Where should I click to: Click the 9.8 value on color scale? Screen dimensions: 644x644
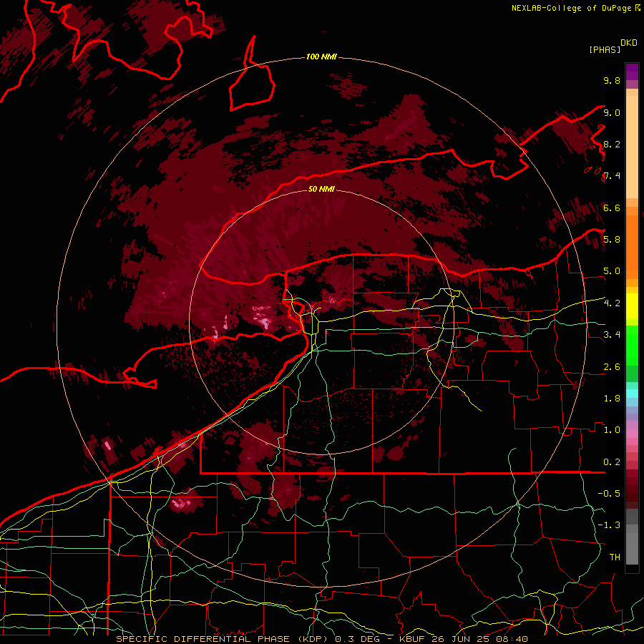coord(612,80)
